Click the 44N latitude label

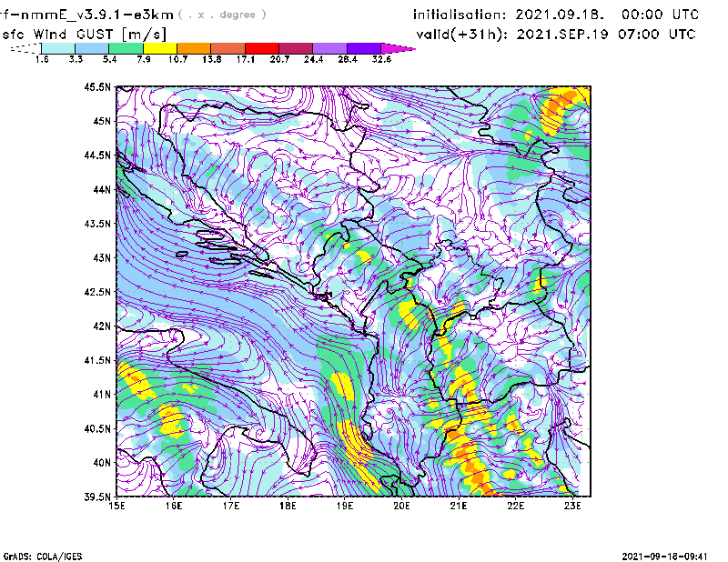(x=102, y=189)
